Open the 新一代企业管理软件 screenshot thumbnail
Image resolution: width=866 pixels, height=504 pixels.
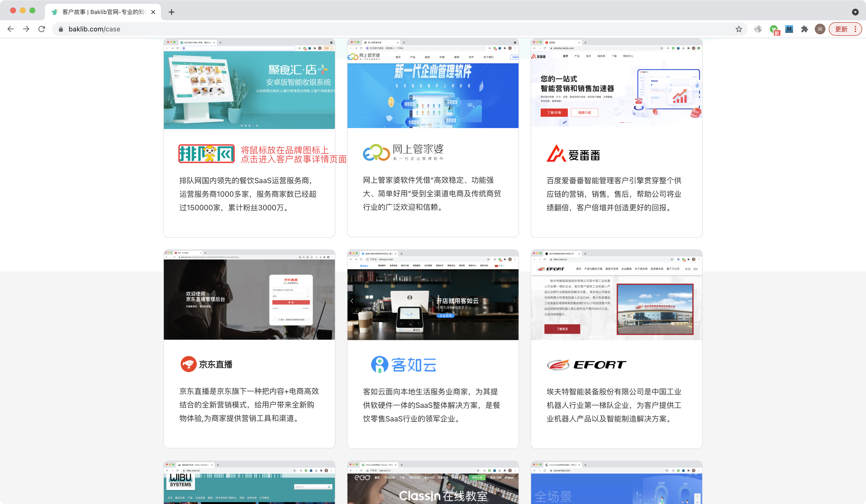click(433, 84)
